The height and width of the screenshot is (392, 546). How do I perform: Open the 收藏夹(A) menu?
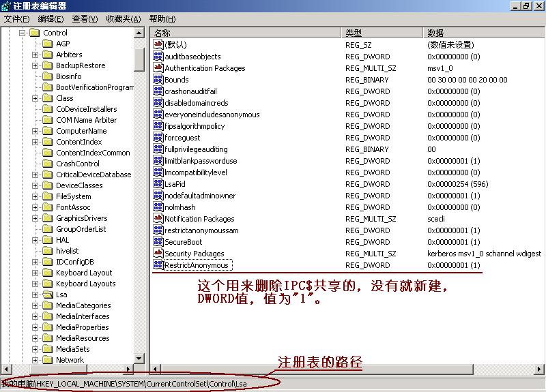click(x=124, y=19)
